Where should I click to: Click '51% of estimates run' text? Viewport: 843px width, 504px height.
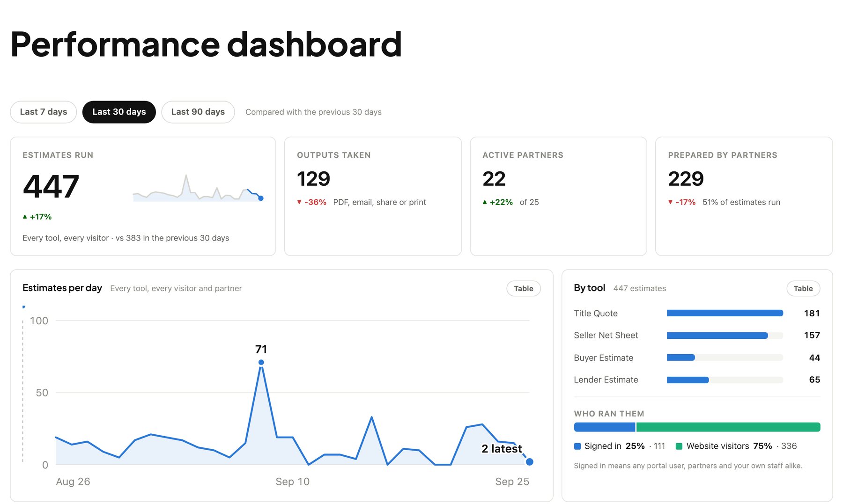pos(741,202)
